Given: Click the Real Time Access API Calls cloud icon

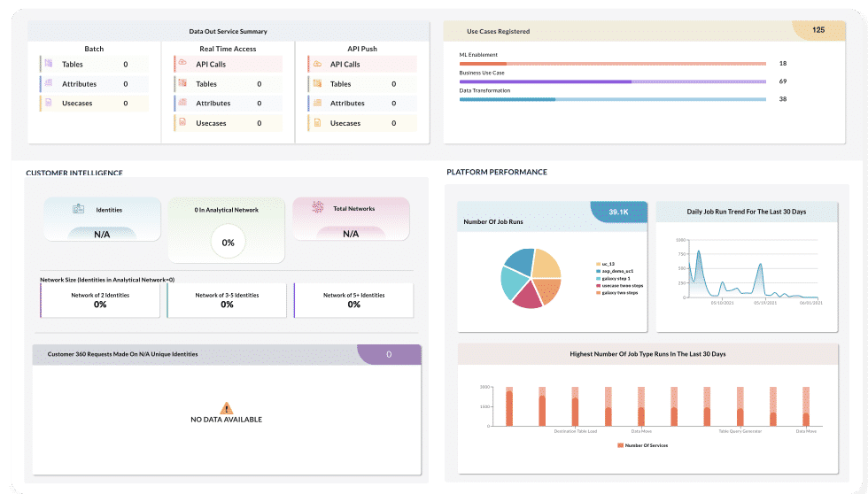Looking at the screenshot, I should click(182, 64).
